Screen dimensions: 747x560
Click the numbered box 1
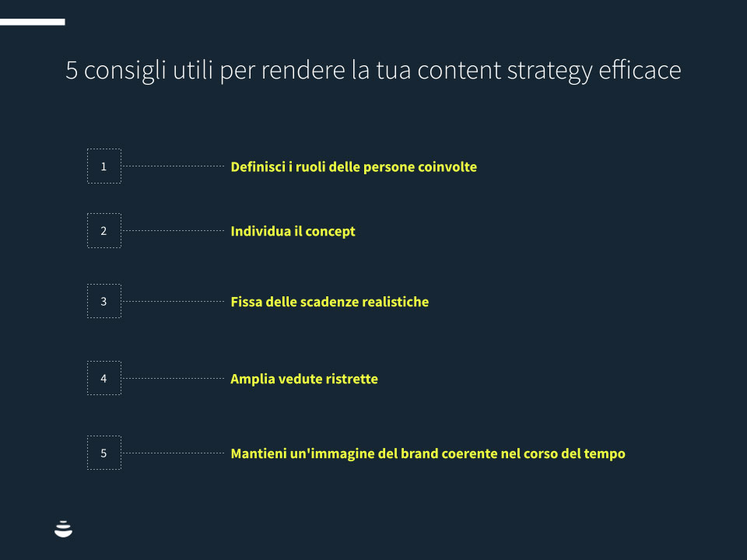tap(104, 166)
